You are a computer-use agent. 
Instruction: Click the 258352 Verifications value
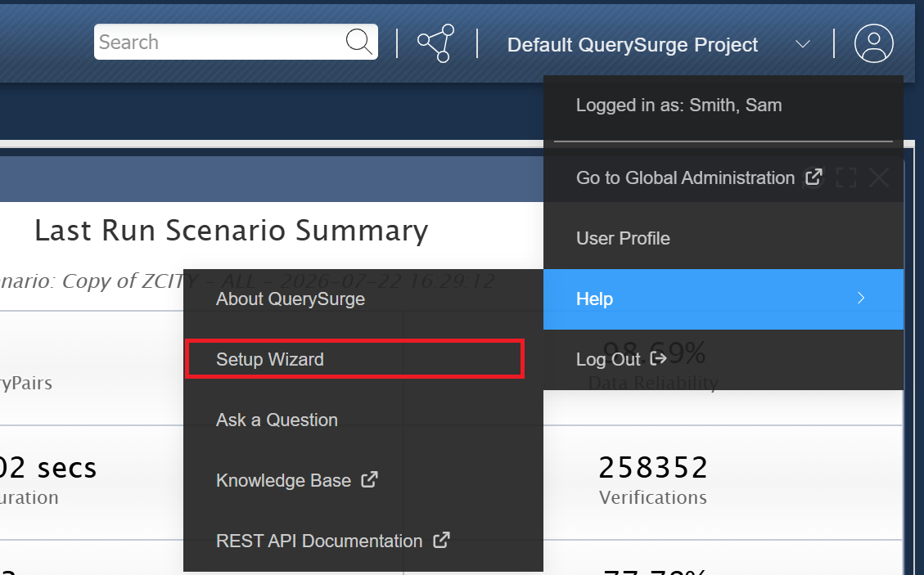(x=653, y=468)
